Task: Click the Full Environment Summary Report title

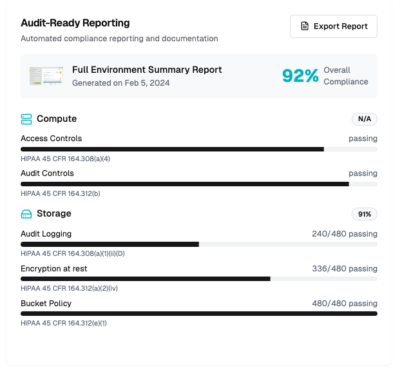Action: tap(147, 70)
